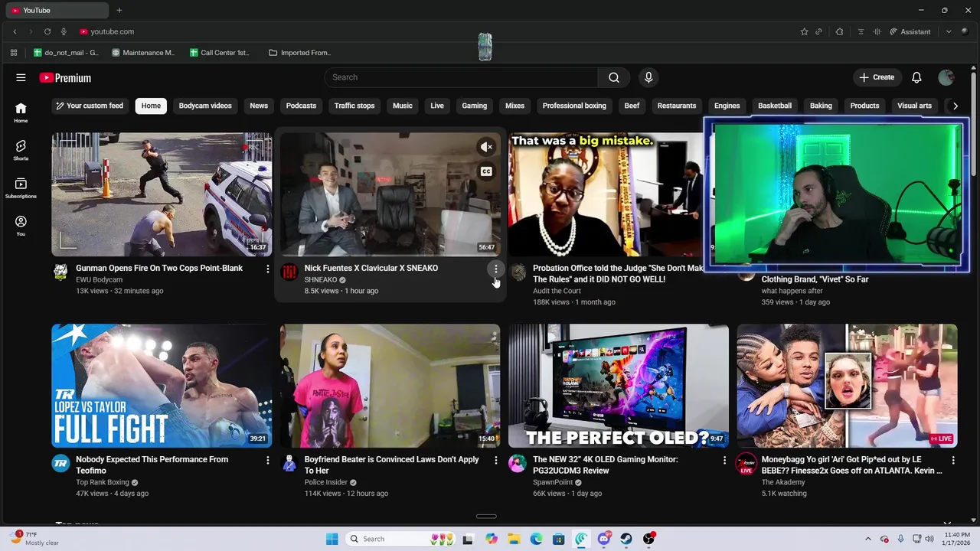Open the options menu for 4K OLED Gaming Monitor video
The image size is (980, 551).
(724, 460)
